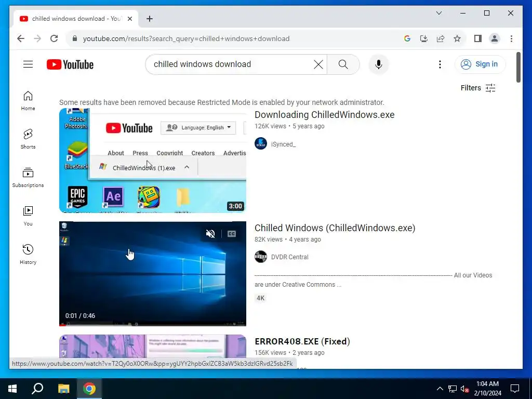Click the muted volume tray icon

pos(465,389)
